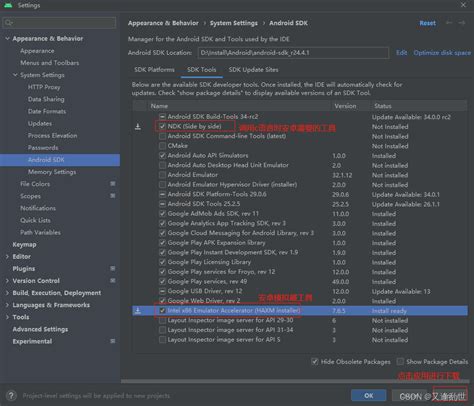Expand Build, Execution, Deployment section
This screenshot has height=406, width=474.
coord(7,293)
